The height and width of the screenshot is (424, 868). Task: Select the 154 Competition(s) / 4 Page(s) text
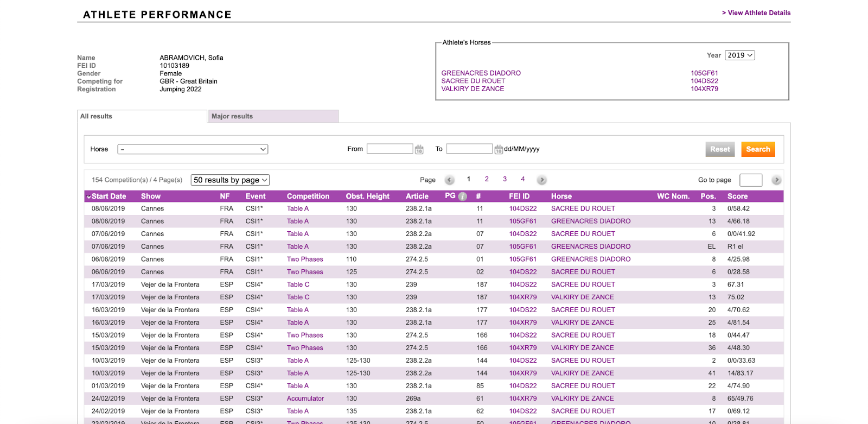[x=137, y=180]
